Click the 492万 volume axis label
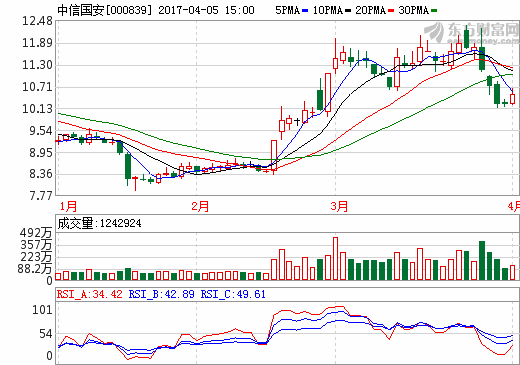The width and height of the screenshot is (520, 365). tap(36, 233)
